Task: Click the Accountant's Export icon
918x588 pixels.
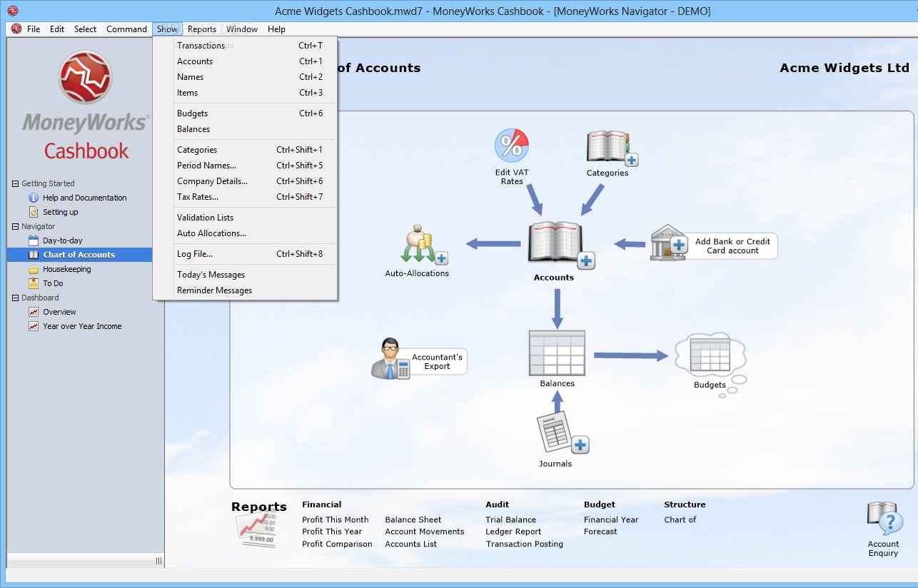Action: 390,358
